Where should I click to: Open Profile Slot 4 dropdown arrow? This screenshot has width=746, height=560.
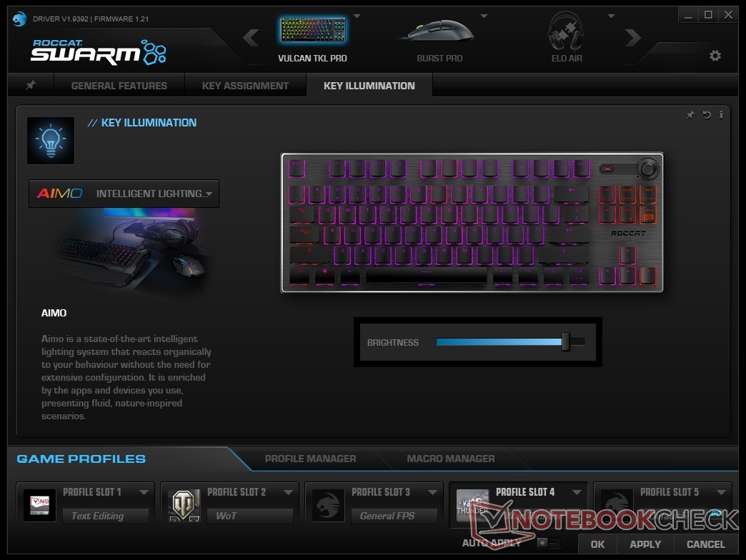tap(577, 492)
